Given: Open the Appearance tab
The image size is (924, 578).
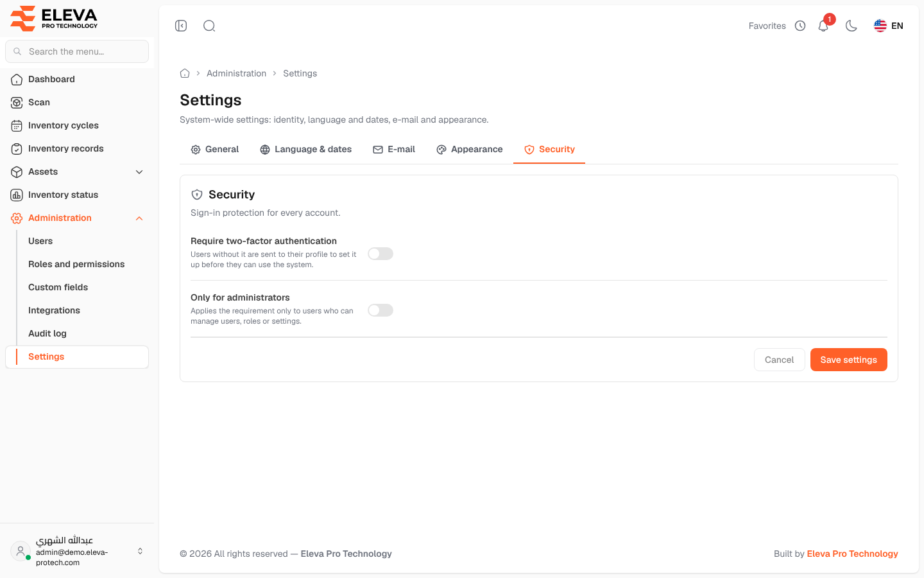Looking at the screenshot, I should coord(470,150).
